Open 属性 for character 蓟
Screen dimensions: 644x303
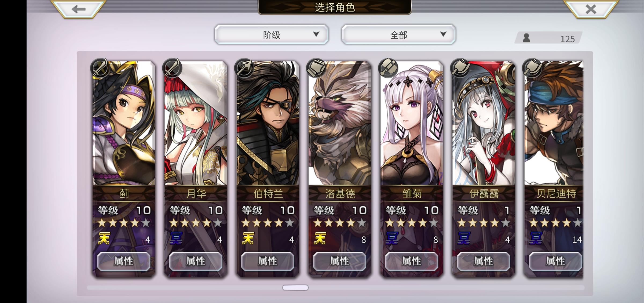(x=124, y=261)
